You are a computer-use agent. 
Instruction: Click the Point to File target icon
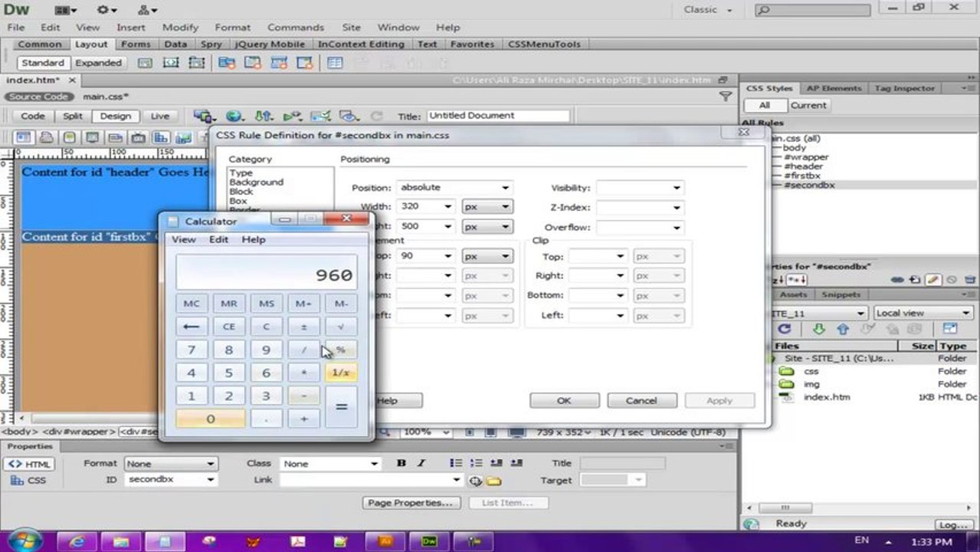[x=475, y=481]
